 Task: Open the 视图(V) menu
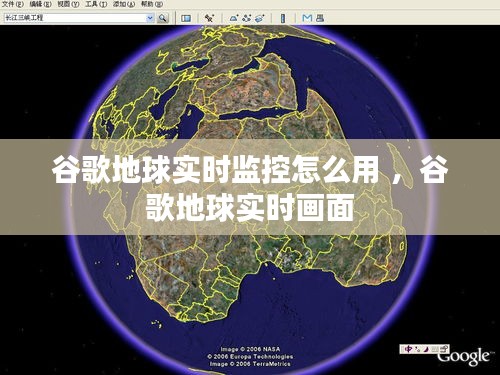pos(68,4)
